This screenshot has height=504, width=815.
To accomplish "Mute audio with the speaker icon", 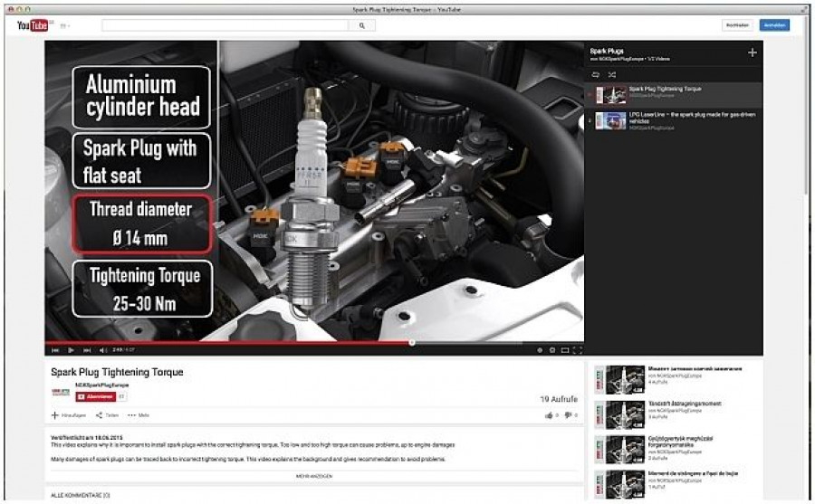I will click(102, 350).
